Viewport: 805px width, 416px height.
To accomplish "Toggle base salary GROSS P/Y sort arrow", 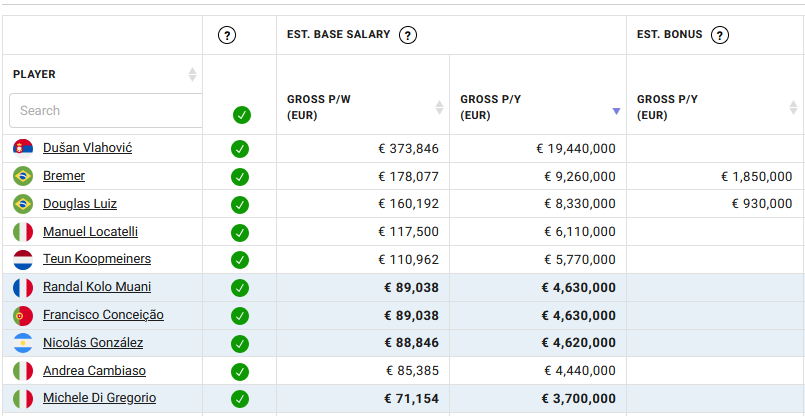I will click(x=617, y=111).
